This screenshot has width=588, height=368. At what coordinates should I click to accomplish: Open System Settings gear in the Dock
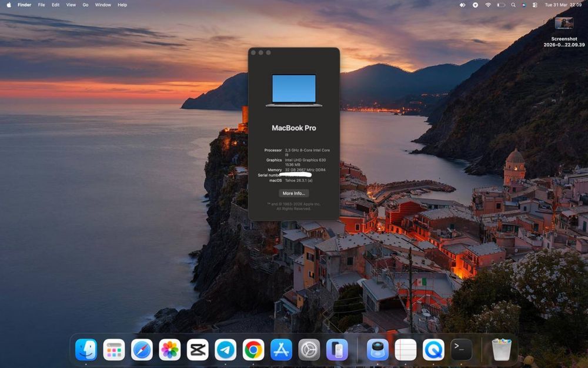pyautogui.click(x=309, y=350)
